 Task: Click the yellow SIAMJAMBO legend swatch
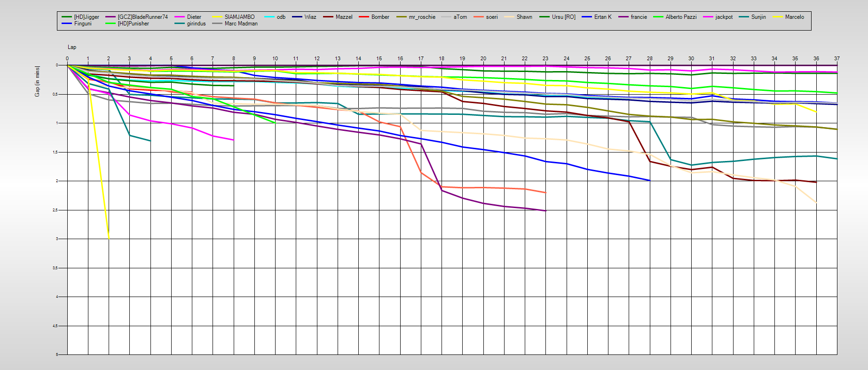coord(217,17)
